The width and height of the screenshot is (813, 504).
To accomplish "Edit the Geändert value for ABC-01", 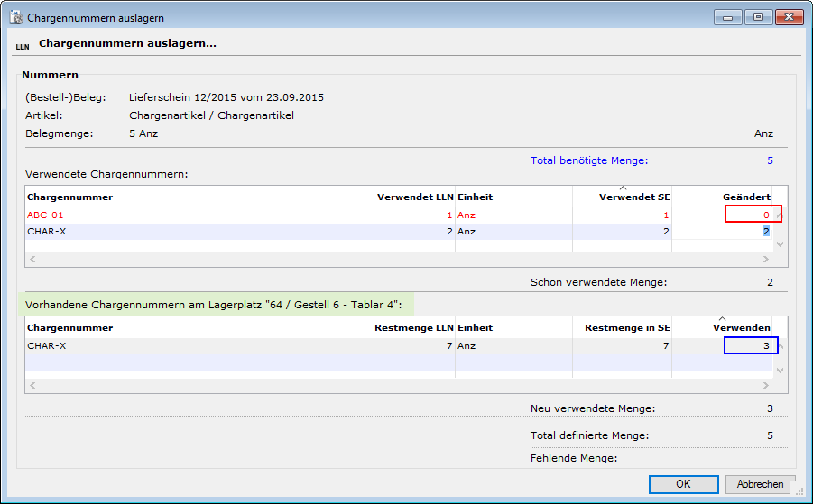I will click(752, 215).
